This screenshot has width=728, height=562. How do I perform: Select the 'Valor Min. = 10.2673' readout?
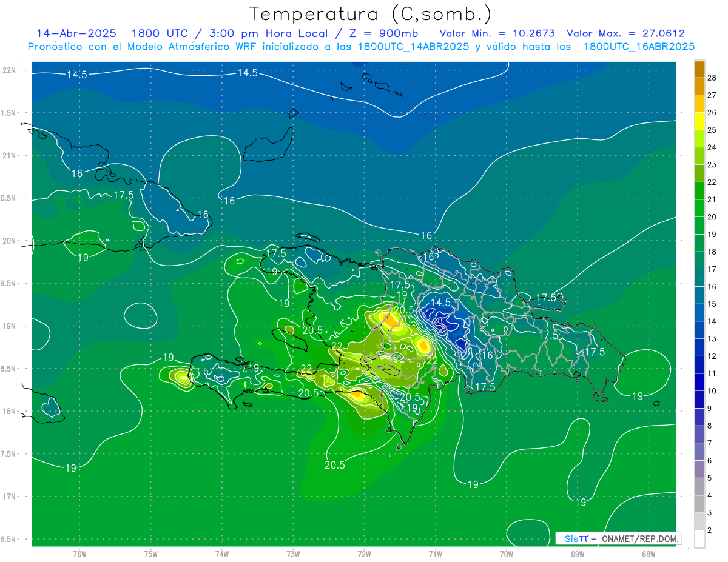pyautogui.click(x=497, y=33)
